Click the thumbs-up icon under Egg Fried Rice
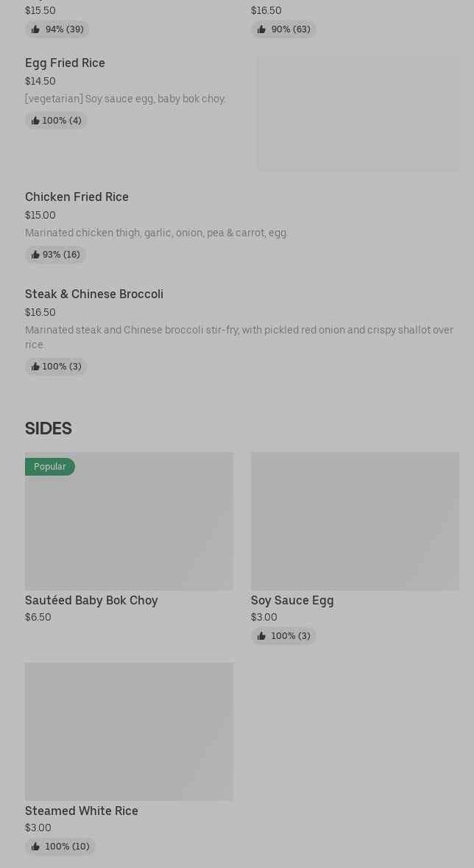The width and height of the screenshot is (474, 868). coord(35,121)
